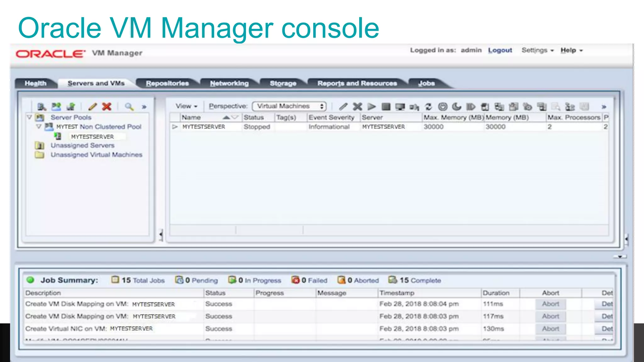Collapse left navigation pane splitter arrow
The width and height of the screenshot is (644, 362).
[161, 234]
